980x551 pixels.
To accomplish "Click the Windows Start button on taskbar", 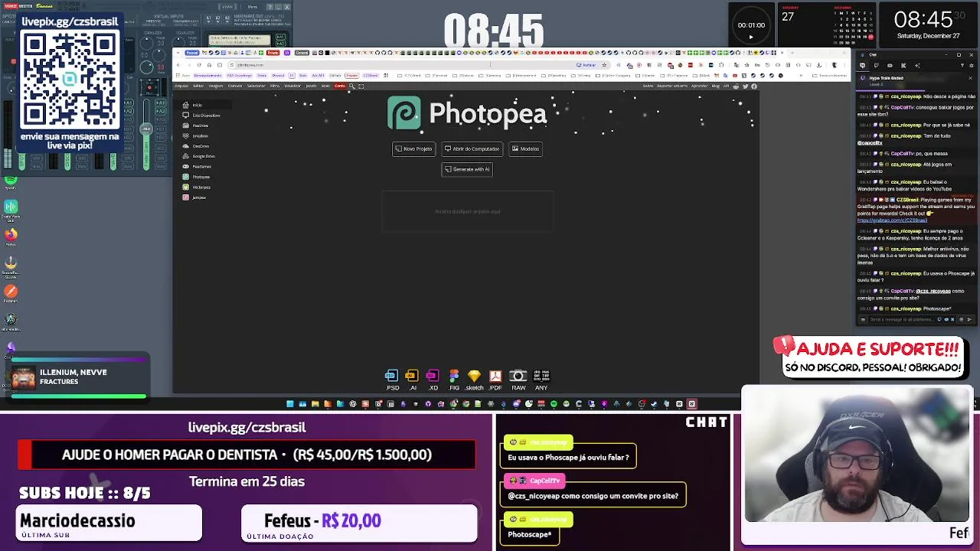I will coord(290,404).
